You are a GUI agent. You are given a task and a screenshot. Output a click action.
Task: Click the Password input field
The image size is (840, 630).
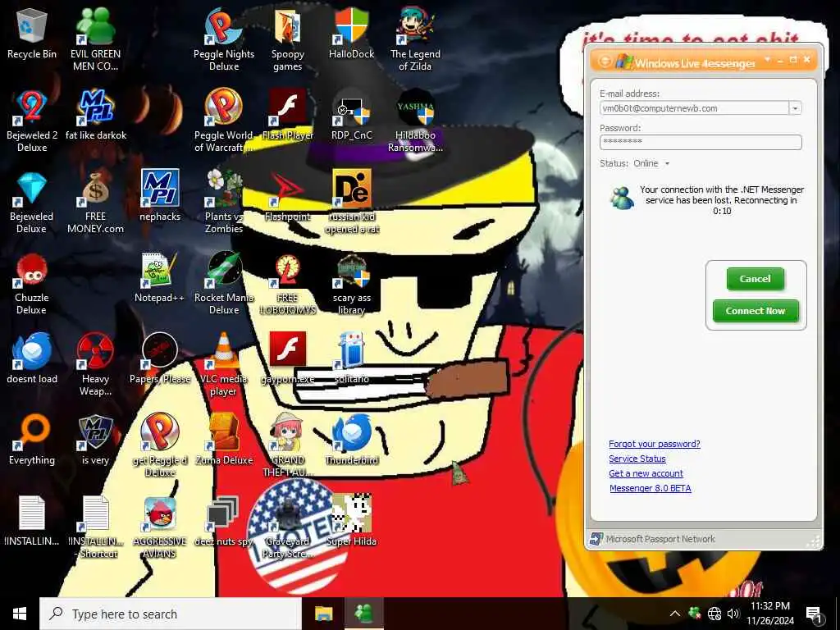coord(701,142)
